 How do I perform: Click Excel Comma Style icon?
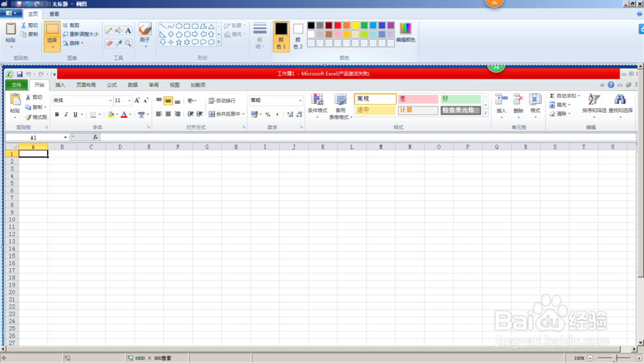point(277,114)
